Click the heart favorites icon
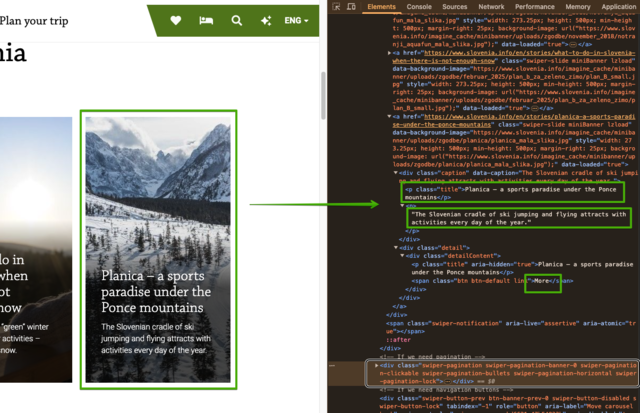This screenshot has width=640, height=413. 176,20
